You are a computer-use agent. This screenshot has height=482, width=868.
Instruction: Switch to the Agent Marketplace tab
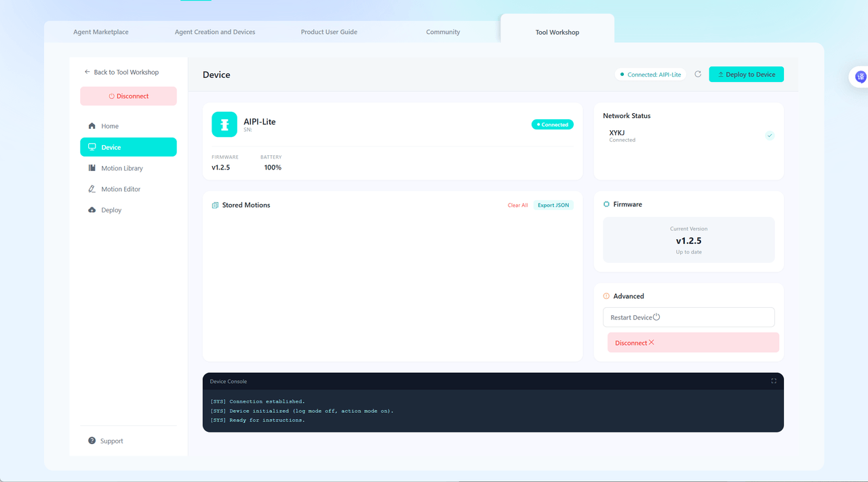[101, 32]
